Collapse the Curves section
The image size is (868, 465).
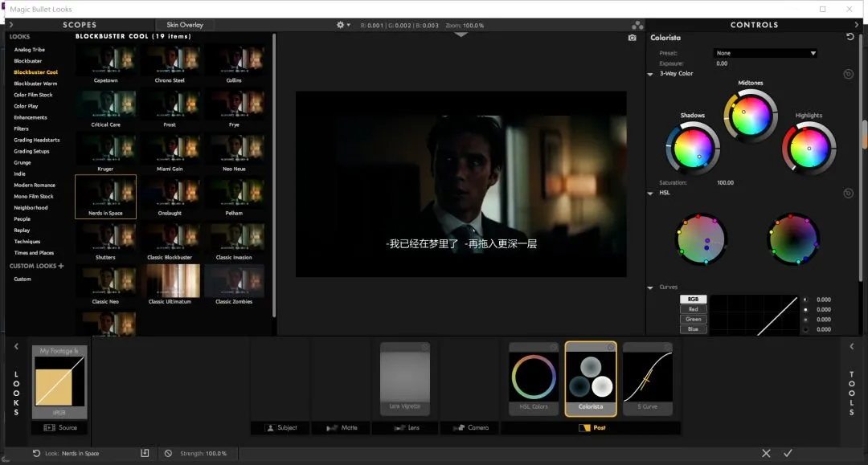pyautogui.click(x=650, y=288)
